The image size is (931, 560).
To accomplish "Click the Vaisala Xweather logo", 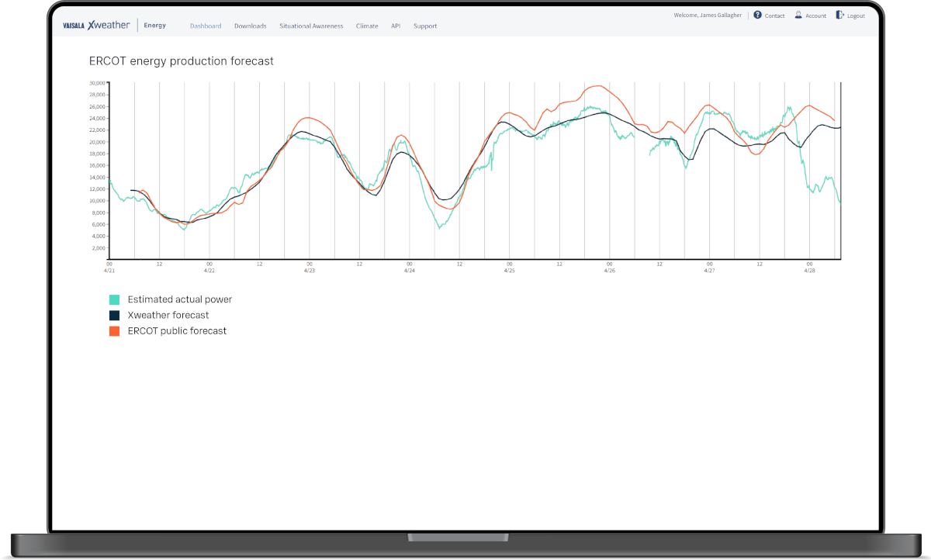I will [x=96, y=26].
